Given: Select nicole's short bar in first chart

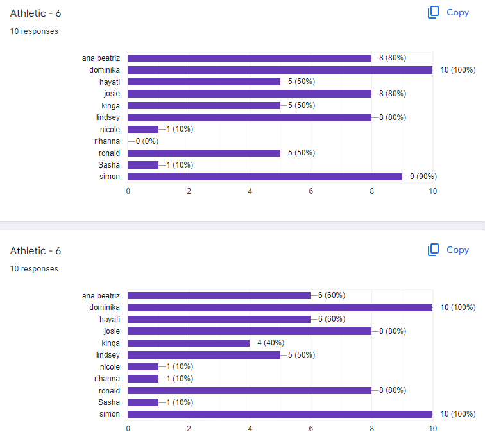Looking at the screenshot, I should click(x=143, y=129).
